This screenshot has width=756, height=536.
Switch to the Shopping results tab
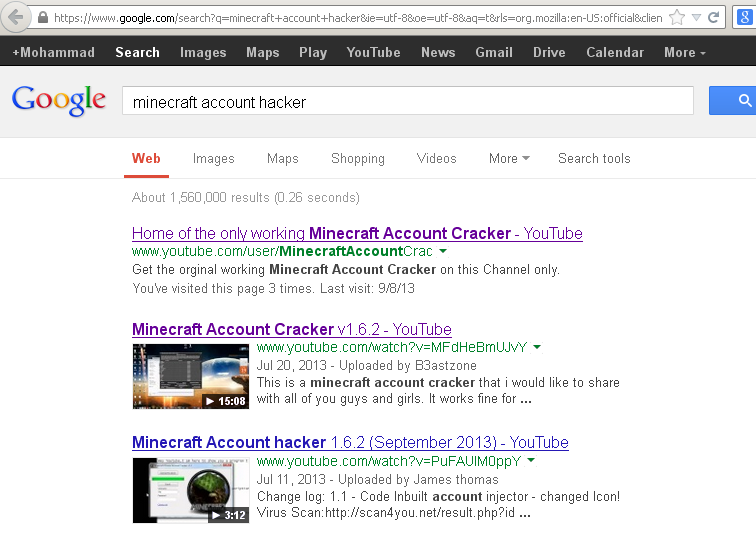click(358, 159)
